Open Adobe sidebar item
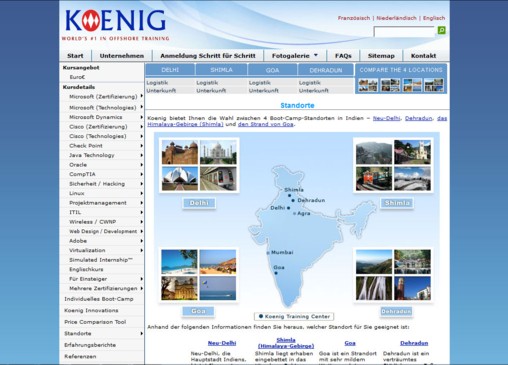508x365 pixels. (x=78, y=241)
